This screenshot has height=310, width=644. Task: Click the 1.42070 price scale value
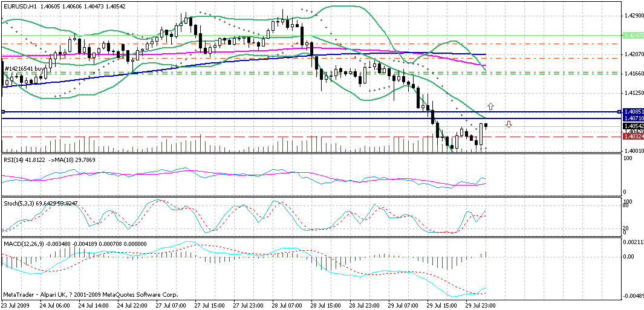click(634, 54)
